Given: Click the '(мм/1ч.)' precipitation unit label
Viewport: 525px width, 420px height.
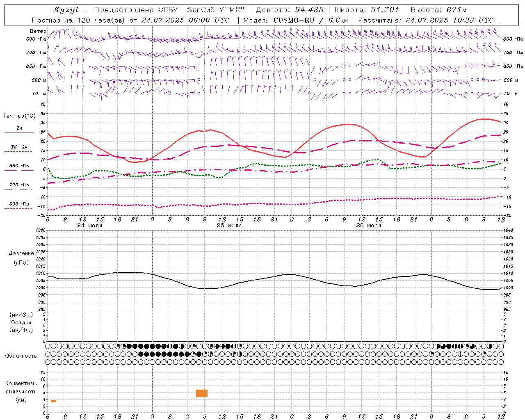Looking at the screenshot, I should pos(21,330).
